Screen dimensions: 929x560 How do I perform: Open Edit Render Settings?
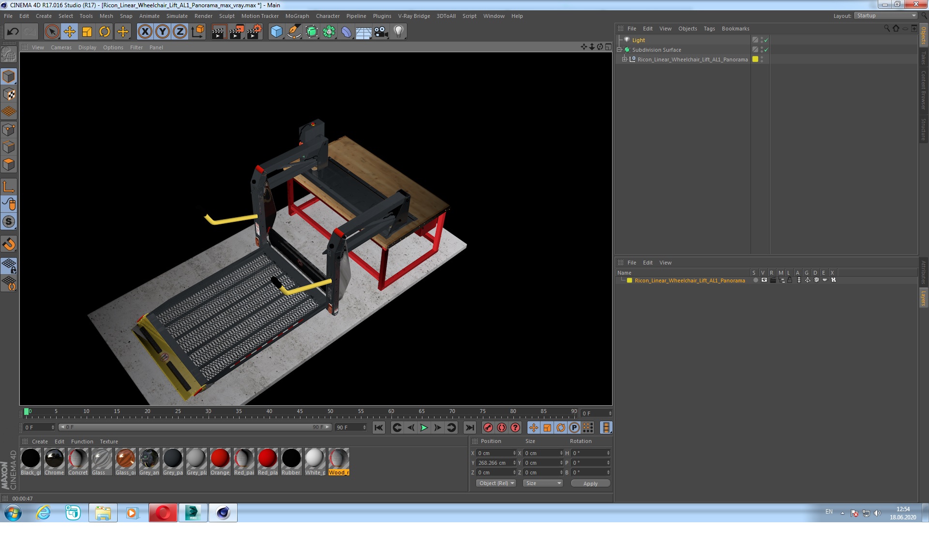[x=255, y=32]
